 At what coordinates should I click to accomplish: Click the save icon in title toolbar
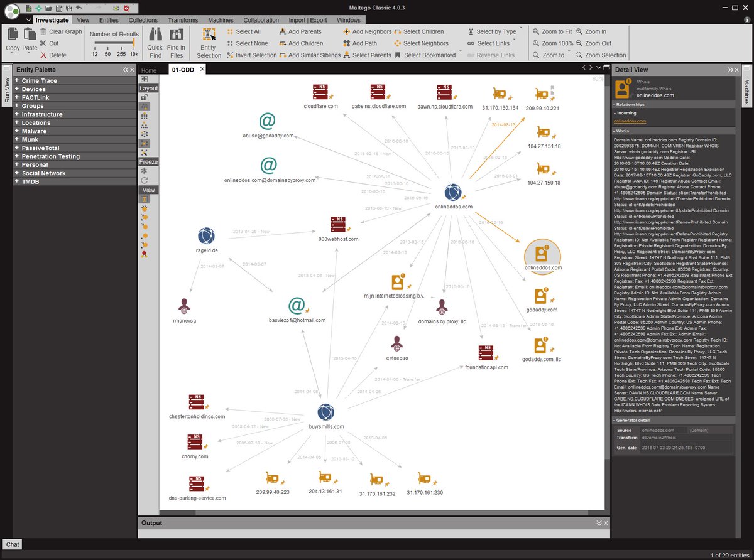[58, 8]
